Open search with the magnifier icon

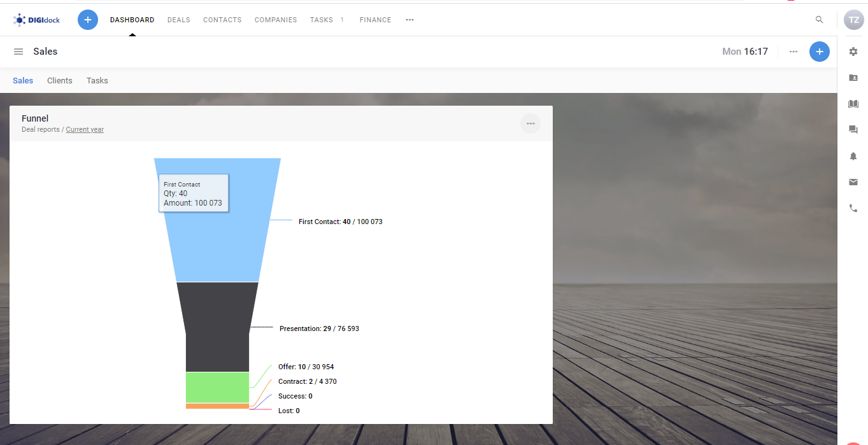coord(819,20)
